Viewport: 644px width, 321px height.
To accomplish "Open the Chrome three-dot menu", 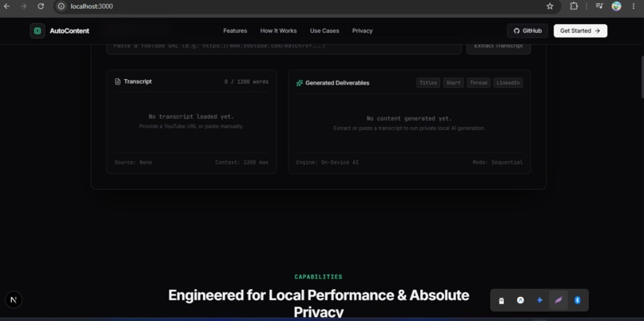I will coord(634,6).
